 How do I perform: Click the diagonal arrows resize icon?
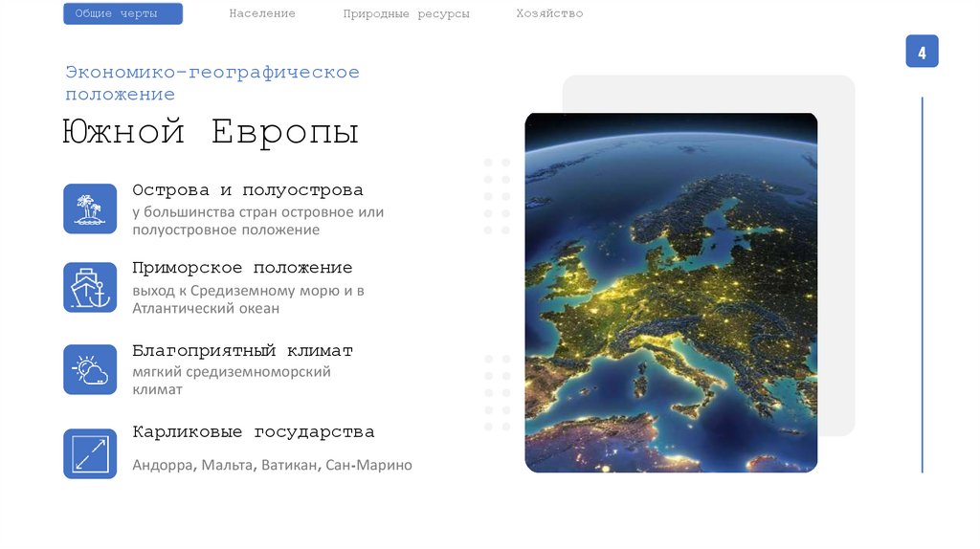click(x=90, y=453)
